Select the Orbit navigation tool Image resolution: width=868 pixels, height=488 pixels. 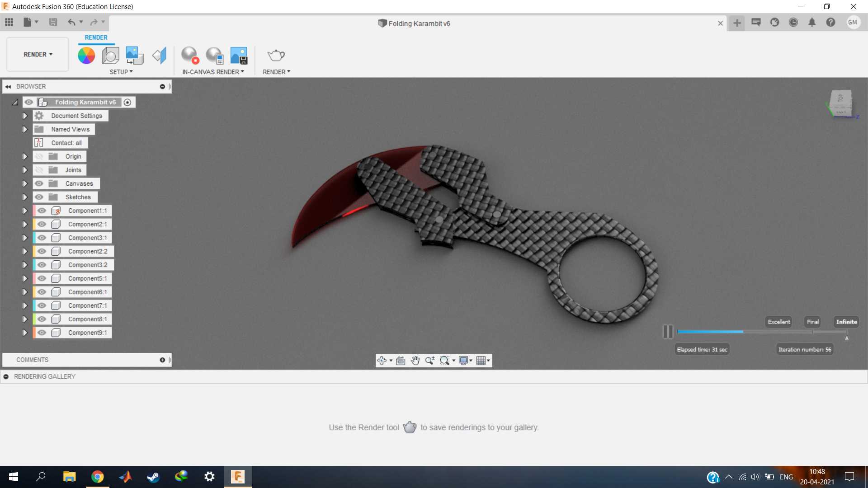tap(382, 361)
